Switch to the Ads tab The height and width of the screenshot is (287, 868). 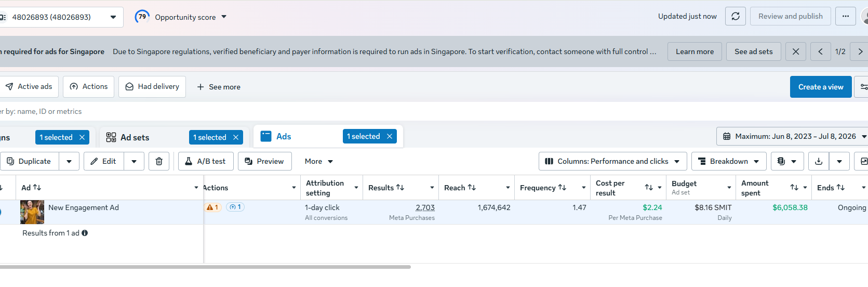(x=284, y=136)
